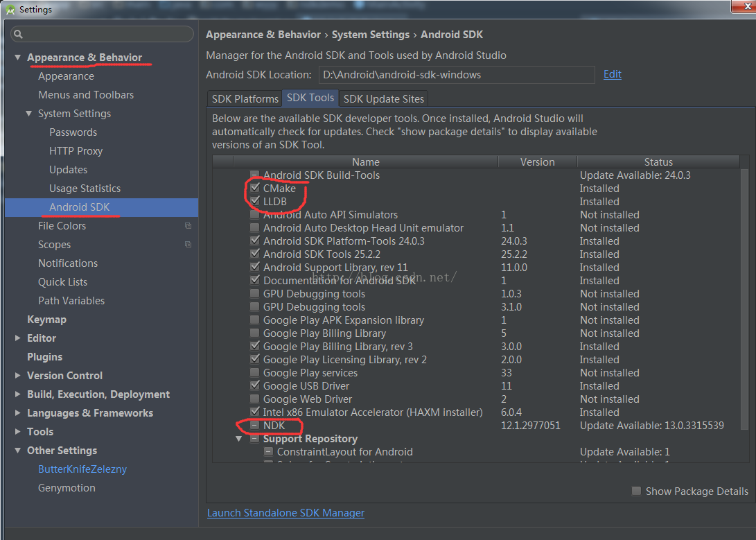The height and width of the screenshot is (540, 756).
Task: Sort table by Status column header
Action: 658,162
